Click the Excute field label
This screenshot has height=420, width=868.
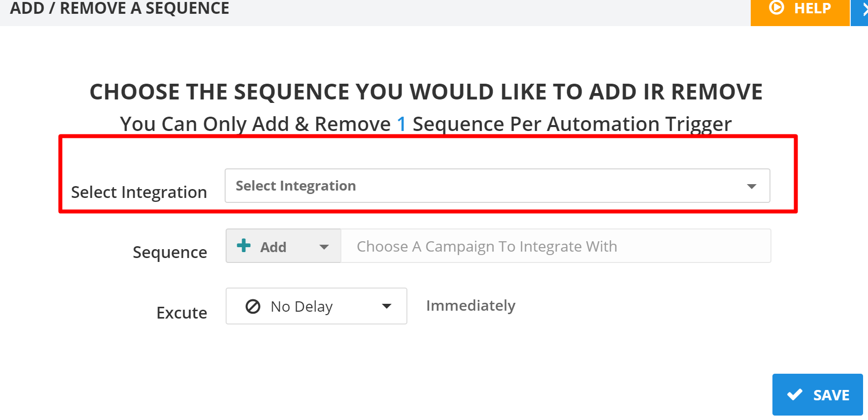(181, 313)
